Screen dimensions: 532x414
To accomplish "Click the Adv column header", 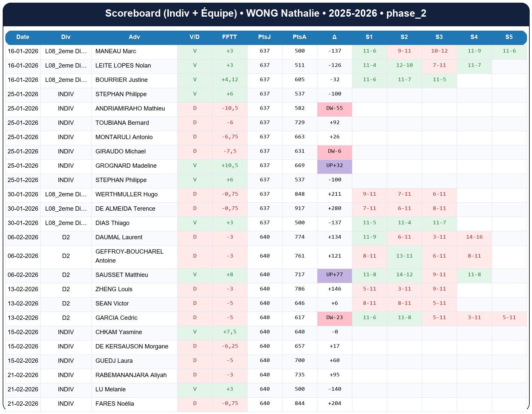I will coord(134,37).
